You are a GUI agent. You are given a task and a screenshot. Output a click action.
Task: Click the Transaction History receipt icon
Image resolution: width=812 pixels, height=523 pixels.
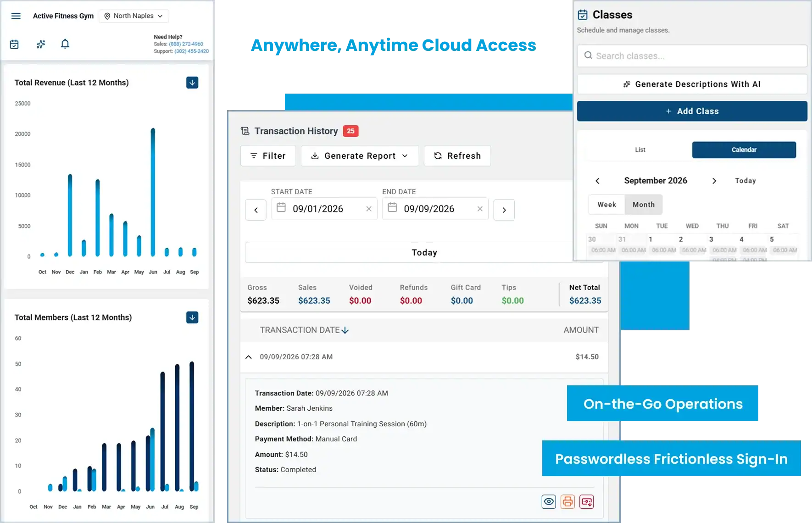click(x=245, y=131)
